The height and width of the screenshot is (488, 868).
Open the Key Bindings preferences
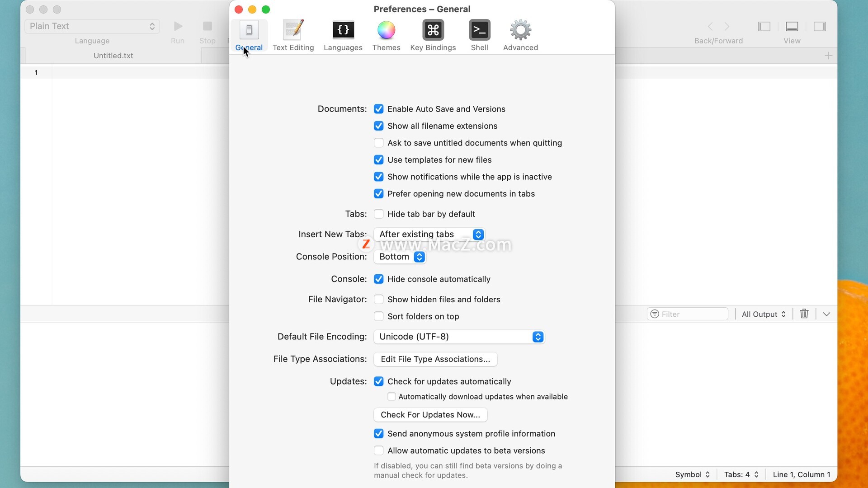[x=433, y=30]
